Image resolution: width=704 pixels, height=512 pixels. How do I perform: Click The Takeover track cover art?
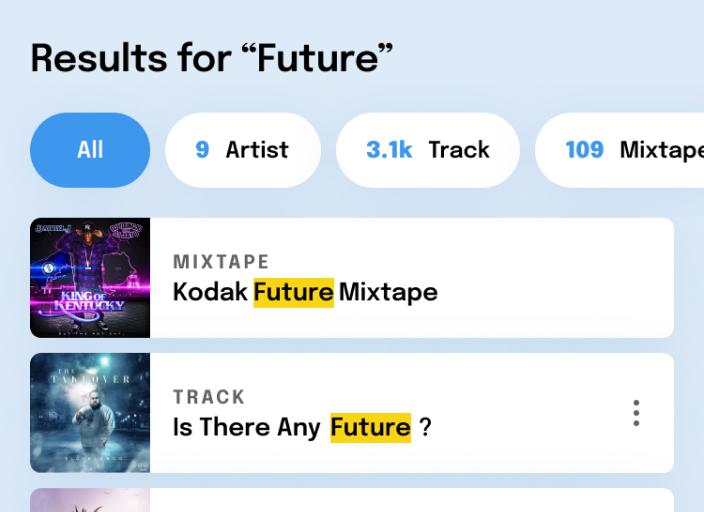(x=90, y=413)
